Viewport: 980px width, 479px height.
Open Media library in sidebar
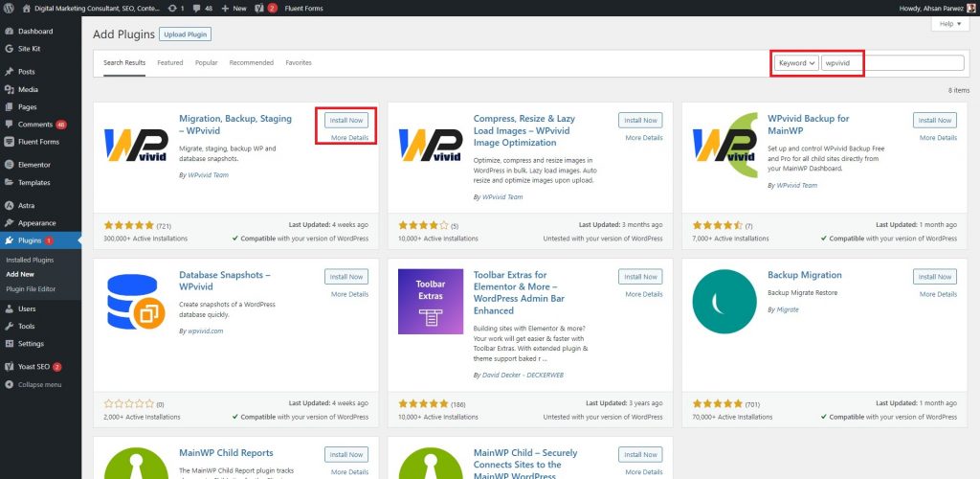tap(28, 89)
